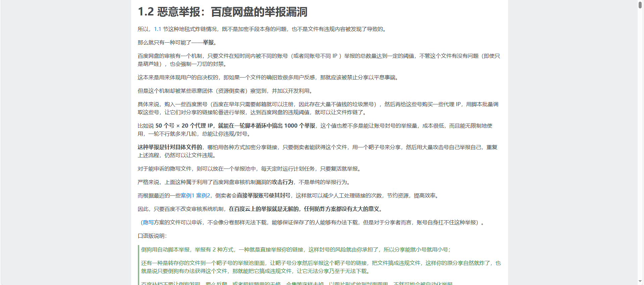The height and width of the screenshot is (285, 644).
Task: Click the paragraph starting 百度网盘的审核有一个机制
Action: tap(319, 60)
